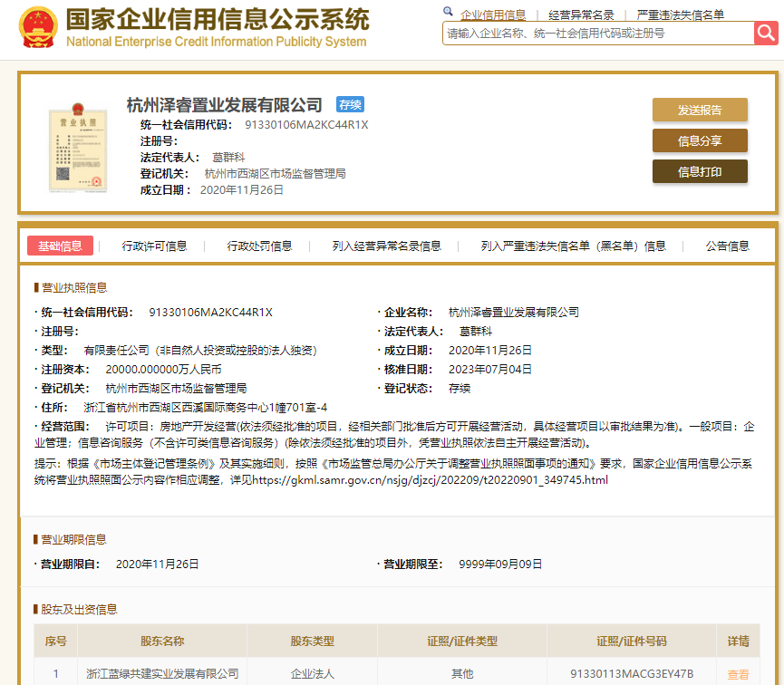784x685 pixels.
Task: Click the 信息打印 button
Action: point(699,170)
